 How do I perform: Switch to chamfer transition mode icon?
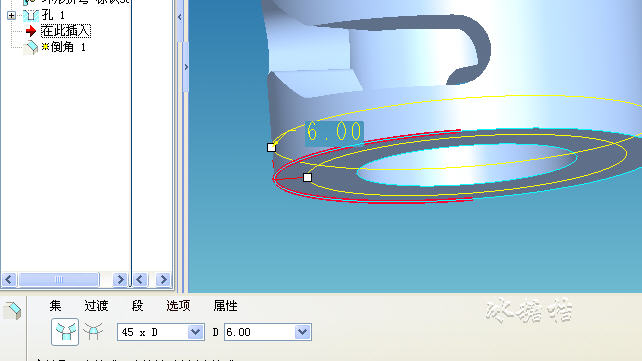click(x=93, y=332)
